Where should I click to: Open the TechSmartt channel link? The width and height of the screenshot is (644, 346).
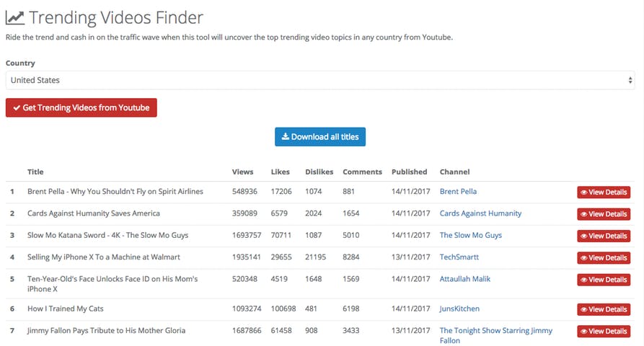459,257
